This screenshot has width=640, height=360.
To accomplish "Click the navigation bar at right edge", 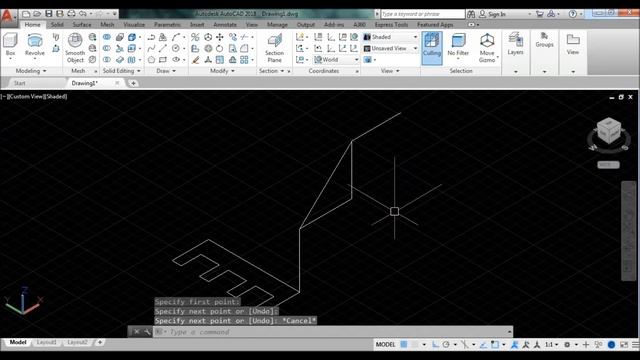I will (x=628, y=231).
